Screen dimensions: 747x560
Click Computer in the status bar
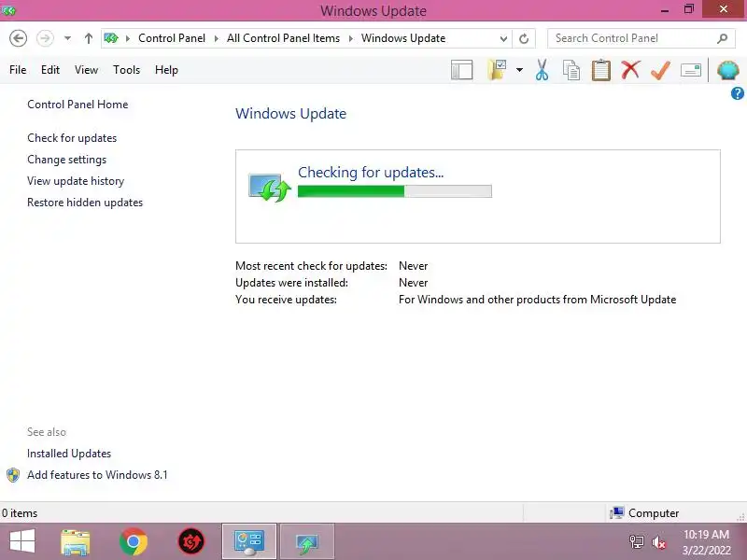(644, 513)
